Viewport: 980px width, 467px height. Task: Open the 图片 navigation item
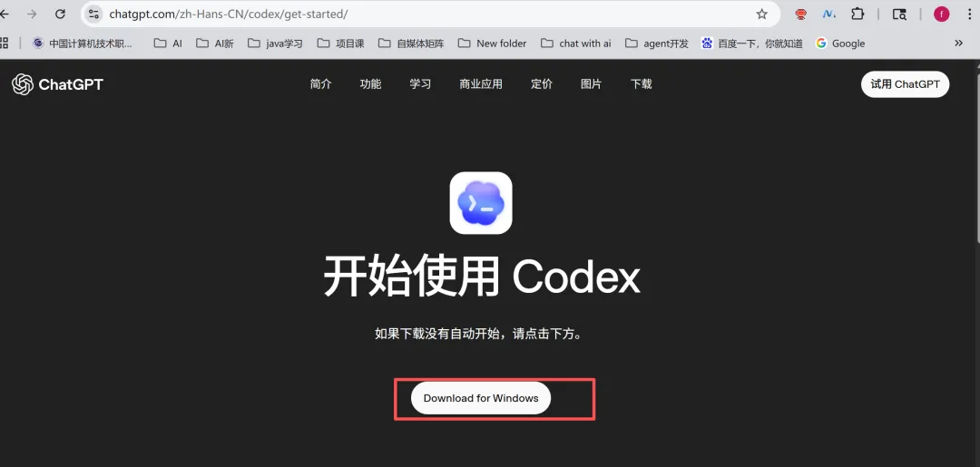click(592, 84)
